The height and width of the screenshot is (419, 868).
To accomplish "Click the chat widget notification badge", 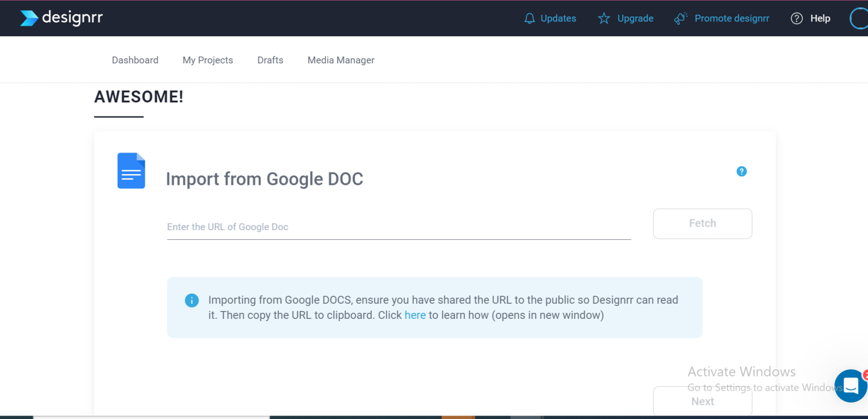I will point(866,374).
